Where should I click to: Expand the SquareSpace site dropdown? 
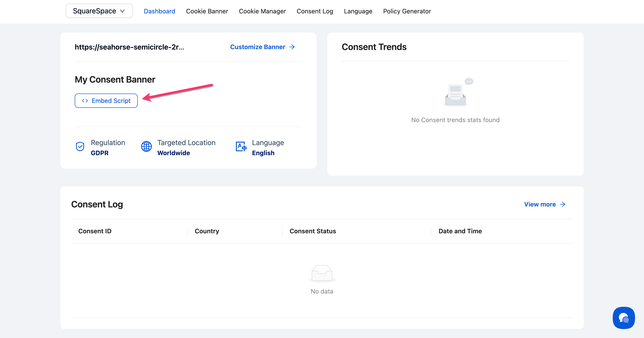tap(95, 11)
